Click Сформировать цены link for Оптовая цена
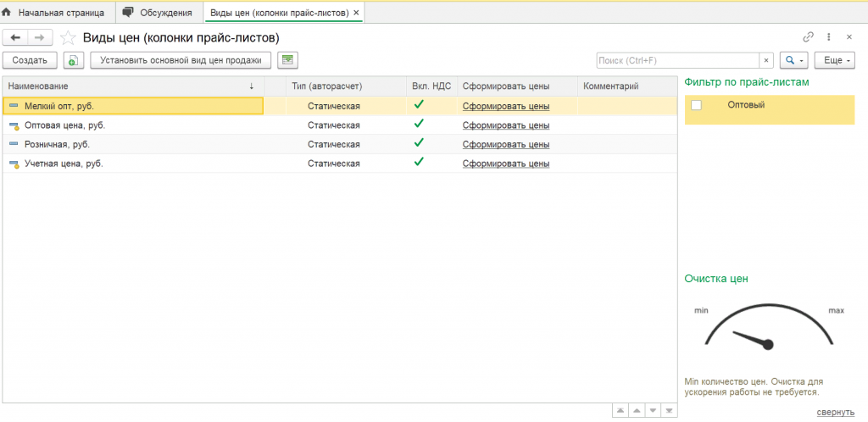868x422 pixels. click(x=506, y=125)
